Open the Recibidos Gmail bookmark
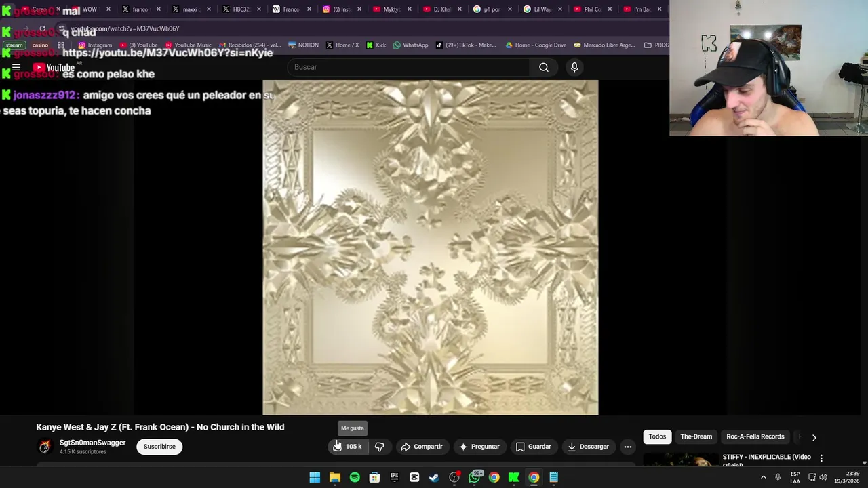 250,45
